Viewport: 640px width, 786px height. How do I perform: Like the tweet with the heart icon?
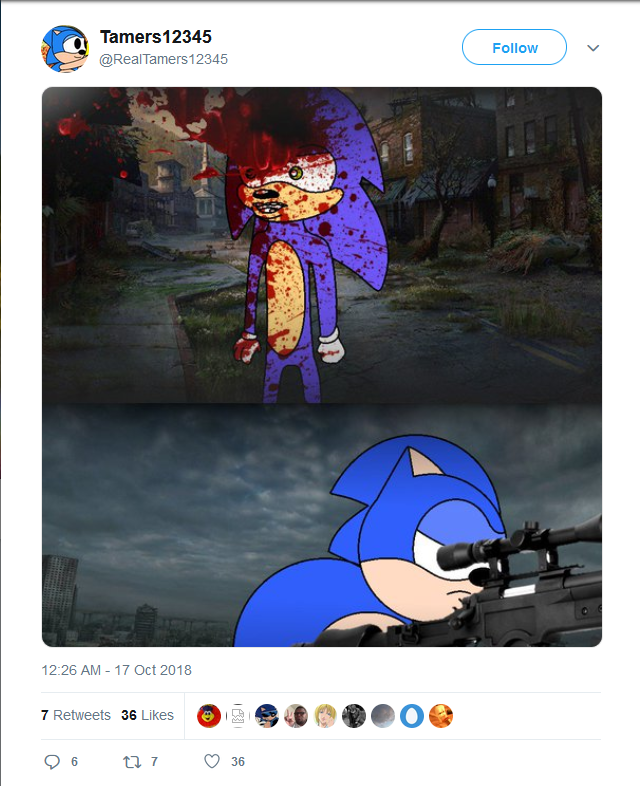(x=211, y=762)
